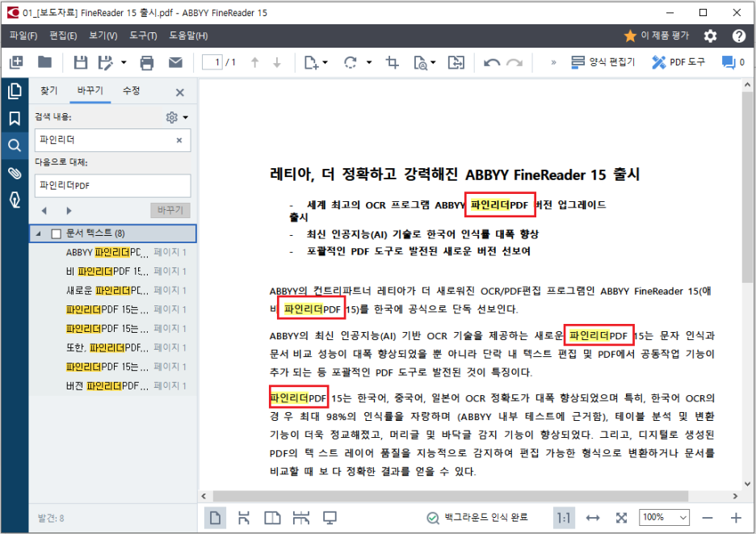Jump to next search result arrow
Viewport: 756px width, 534px height.
pos(69,211)
